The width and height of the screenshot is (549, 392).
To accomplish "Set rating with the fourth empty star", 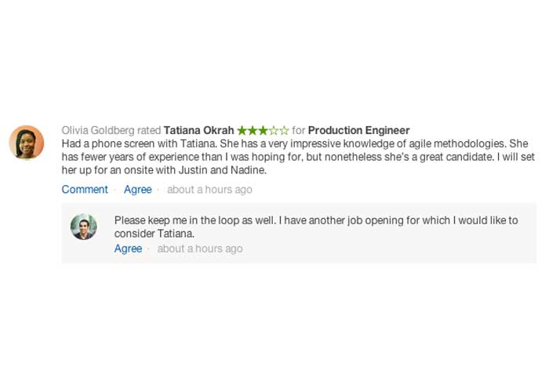I will [274, 131].
